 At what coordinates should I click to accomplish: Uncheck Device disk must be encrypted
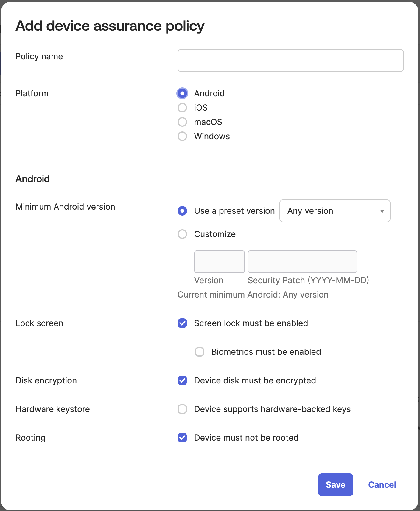tap(182, 380)
